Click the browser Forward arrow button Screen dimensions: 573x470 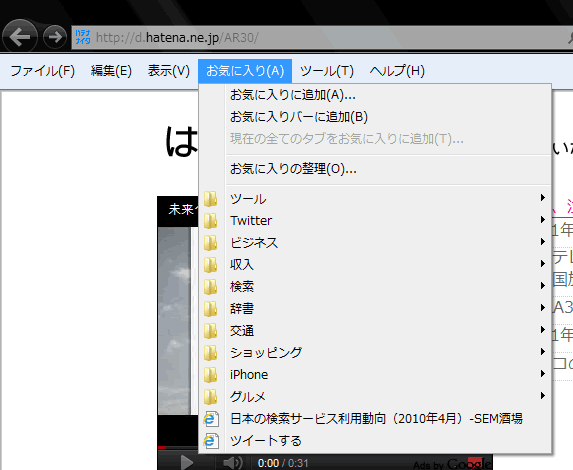click(x=55, y=37)
